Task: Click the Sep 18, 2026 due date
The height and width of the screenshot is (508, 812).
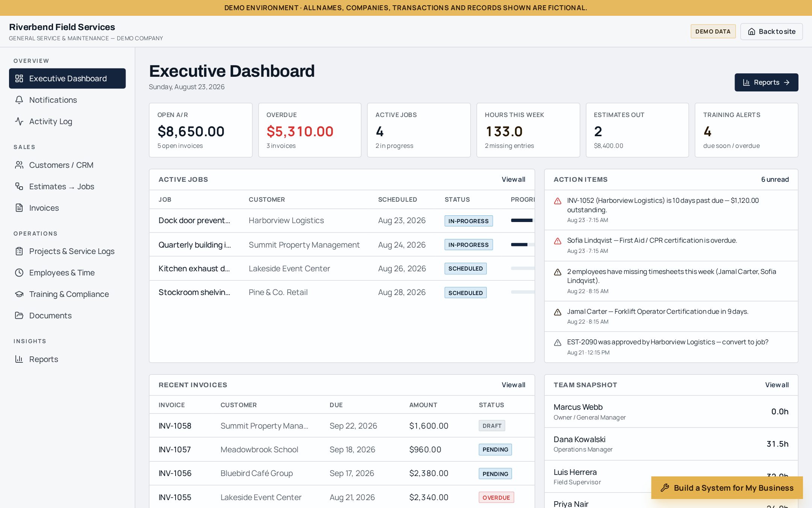Action: (352, 449)
